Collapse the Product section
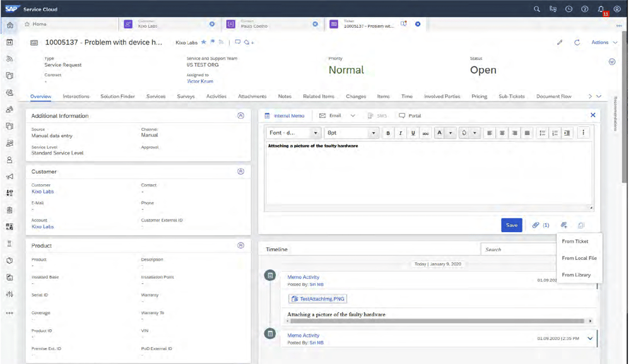 [240, 245]
